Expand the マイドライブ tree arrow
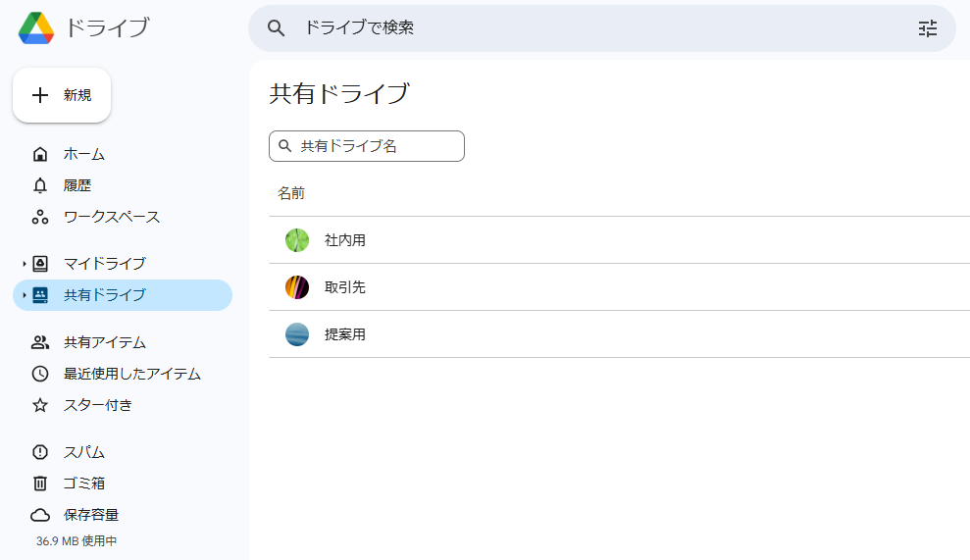 point(24,264)
